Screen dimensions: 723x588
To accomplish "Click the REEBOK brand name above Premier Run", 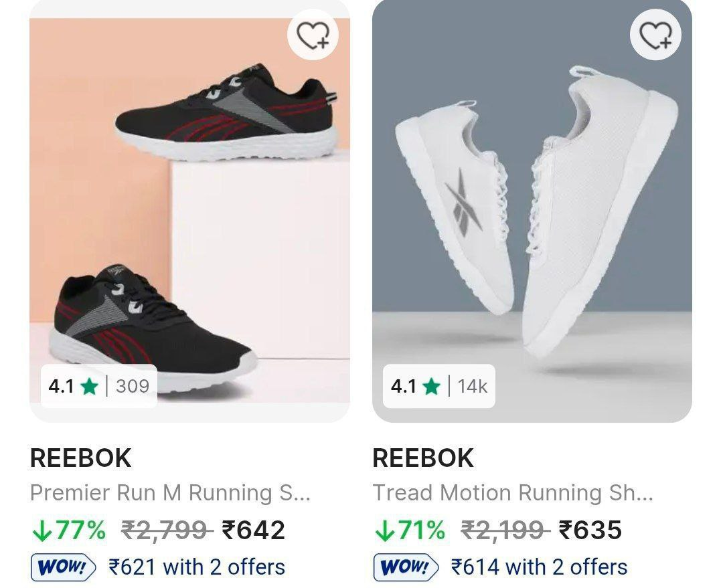I will [81, 458].
